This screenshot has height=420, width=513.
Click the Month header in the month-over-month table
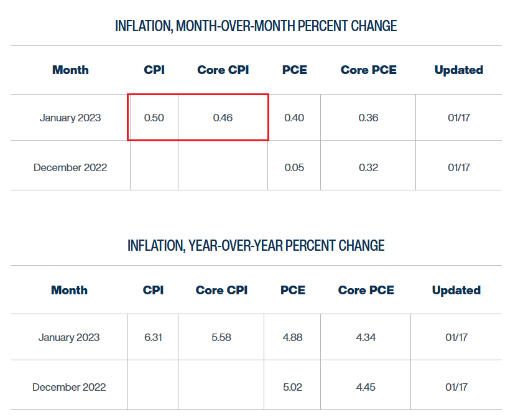pos(70,70)
